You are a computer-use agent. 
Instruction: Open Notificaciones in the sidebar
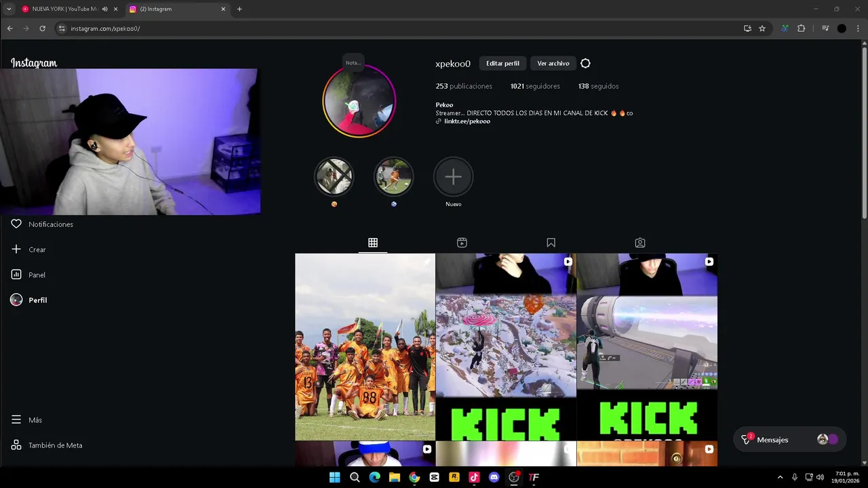[42, 224]
